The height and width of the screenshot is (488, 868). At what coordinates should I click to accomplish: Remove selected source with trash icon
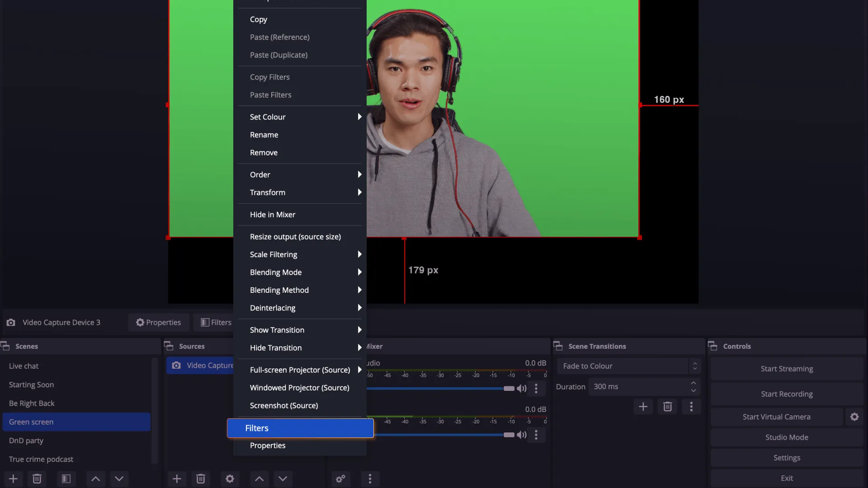click(201, 479)
